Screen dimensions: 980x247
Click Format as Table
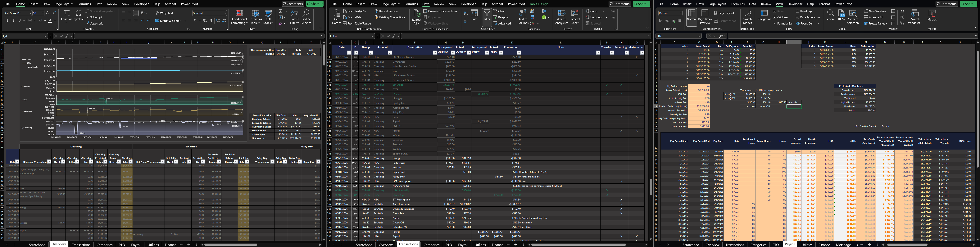255,17
